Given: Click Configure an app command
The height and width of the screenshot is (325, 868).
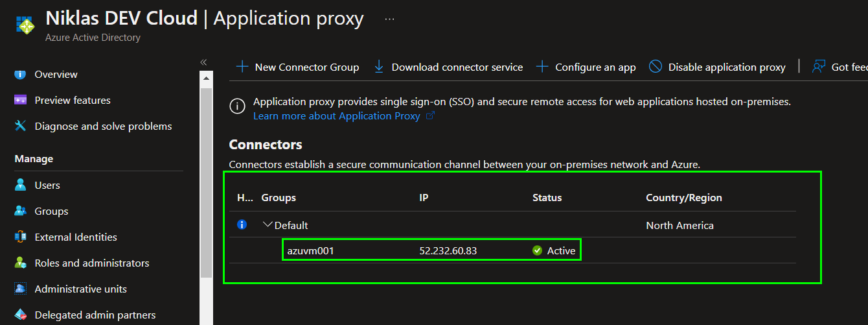Looking at the screenshot, I should point(586,67).
